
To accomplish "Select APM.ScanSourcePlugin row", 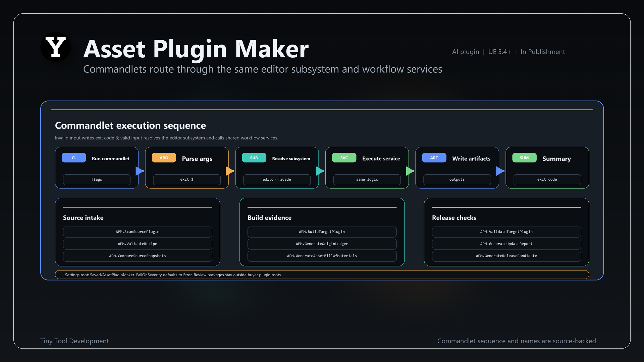I will pos(138,232).
